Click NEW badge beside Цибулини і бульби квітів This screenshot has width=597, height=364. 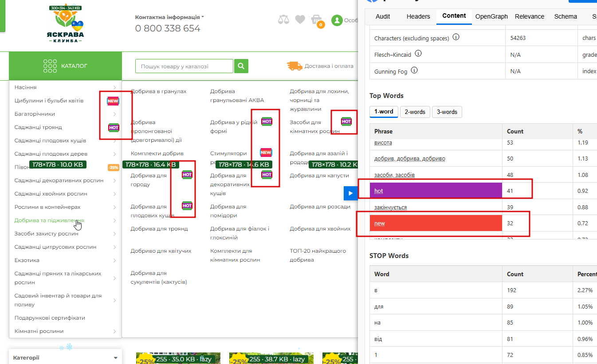point(113,101)
